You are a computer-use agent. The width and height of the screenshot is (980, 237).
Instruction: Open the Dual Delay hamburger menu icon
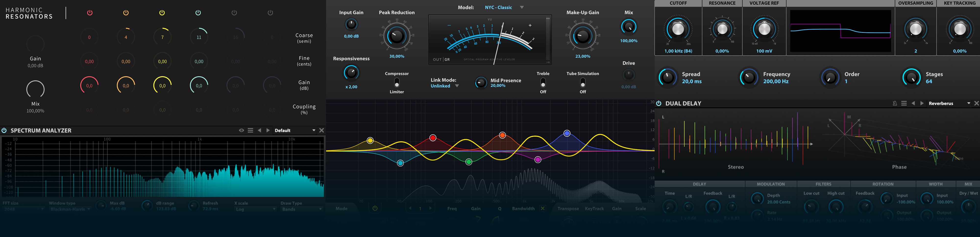click(x=904, y=104)
